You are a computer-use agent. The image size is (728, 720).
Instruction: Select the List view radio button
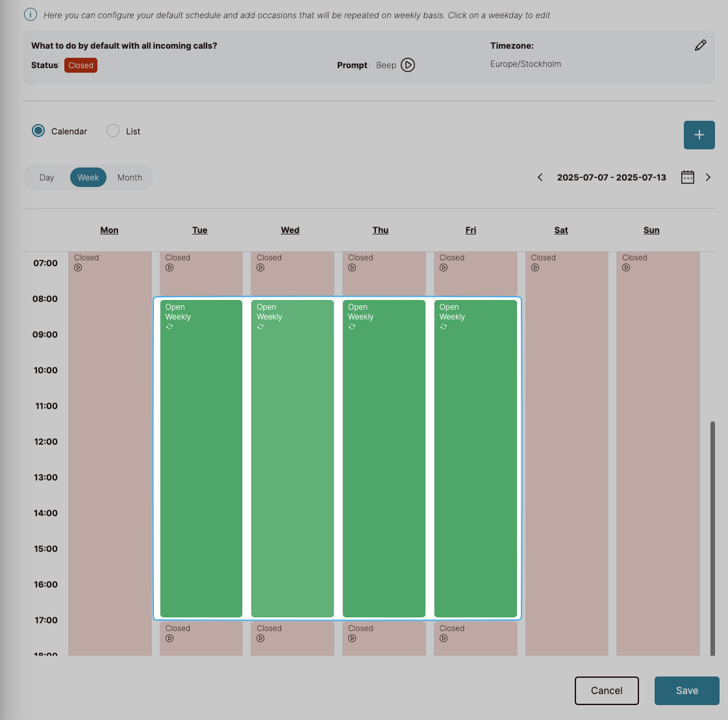click(113, 131)
